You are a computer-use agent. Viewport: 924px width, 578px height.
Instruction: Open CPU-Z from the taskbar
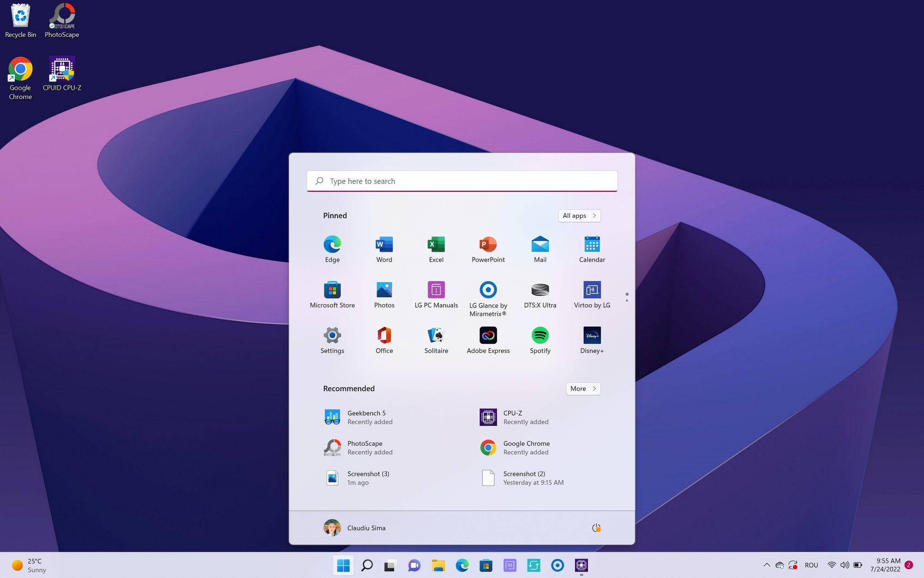click(581, 565)
